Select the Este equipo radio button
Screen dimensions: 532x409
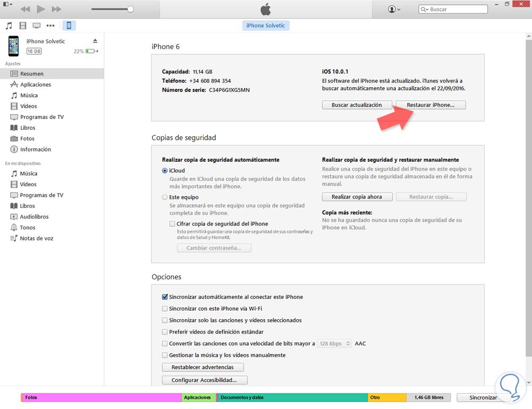click(164, 197)
